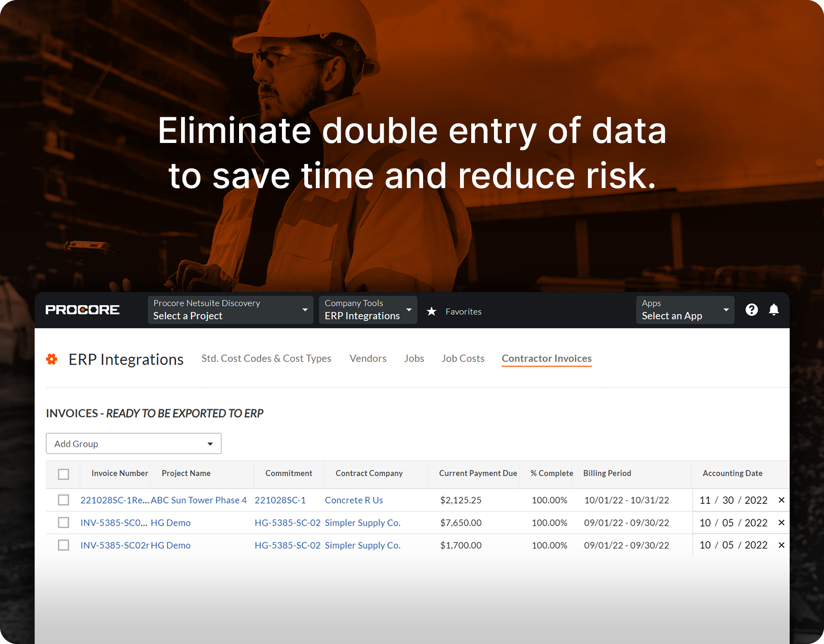Clear the INV-5385-SC02r row accounting date X

[x=782, y=545]
